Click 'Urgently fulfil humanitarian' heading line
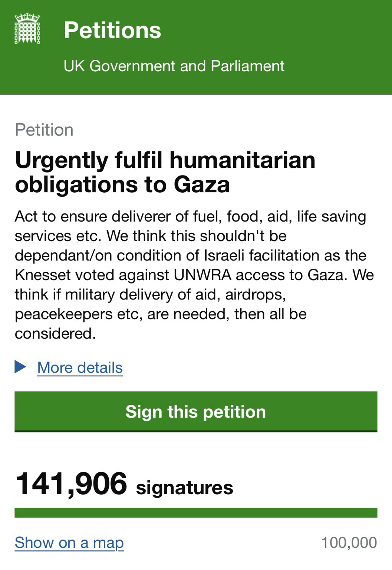This screenshot has width=392, height=570. (x=165, y=160)
